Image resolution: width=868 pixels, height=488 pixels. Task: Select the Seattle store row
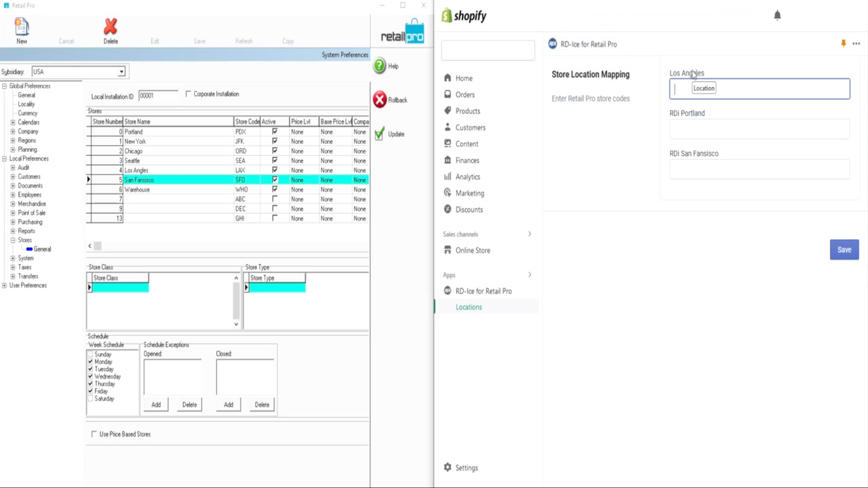[x=228, y=161]
